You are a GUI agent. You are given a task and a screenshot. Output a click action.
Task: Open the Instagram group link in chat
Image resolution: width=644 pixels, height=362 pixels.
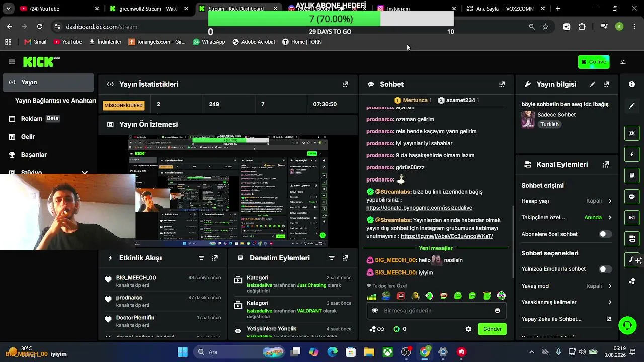pyautogui.click(x=447, y=236)
